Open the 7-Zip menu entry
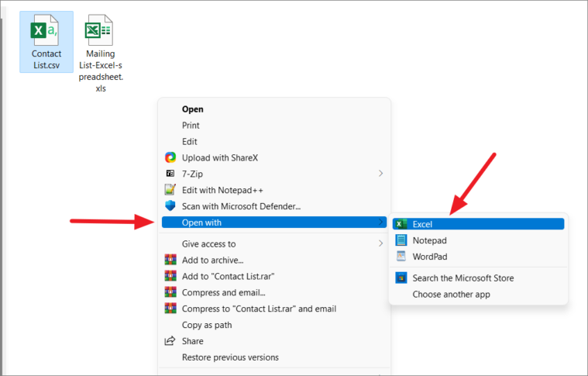 coord(274,174)
